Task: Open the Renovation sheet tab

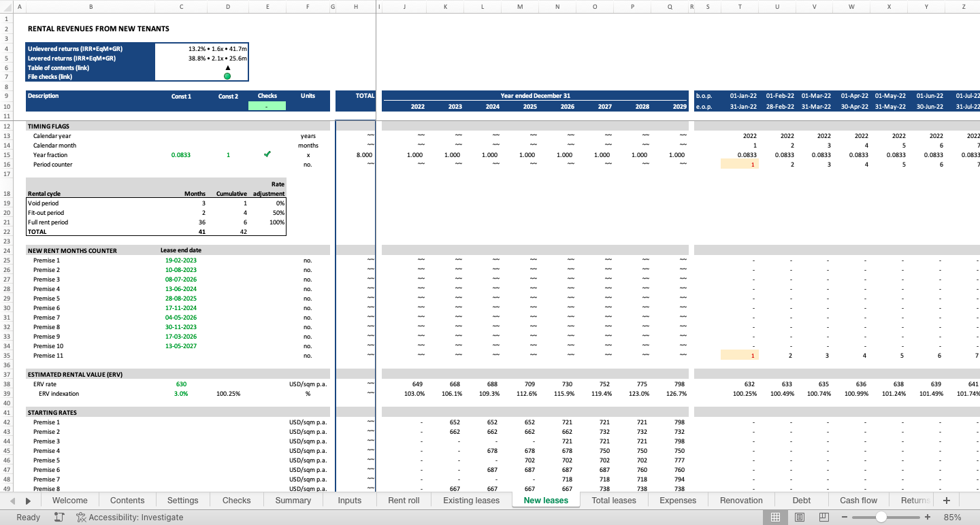Action: [741, 500]
